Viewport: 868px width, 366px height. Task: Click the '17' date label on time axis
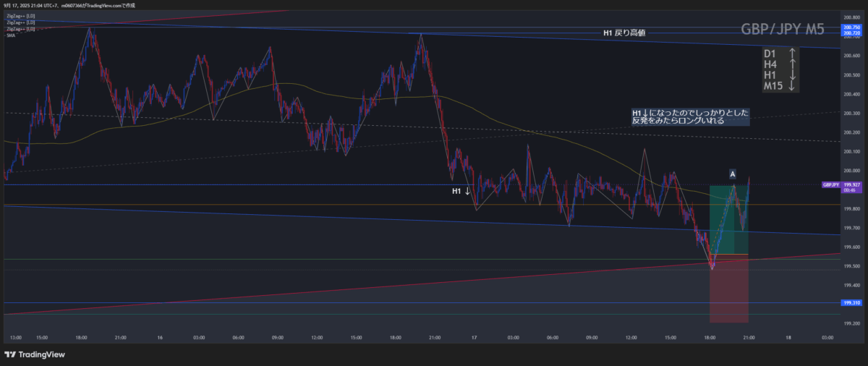pyautogui.click(x=474, y=337)
